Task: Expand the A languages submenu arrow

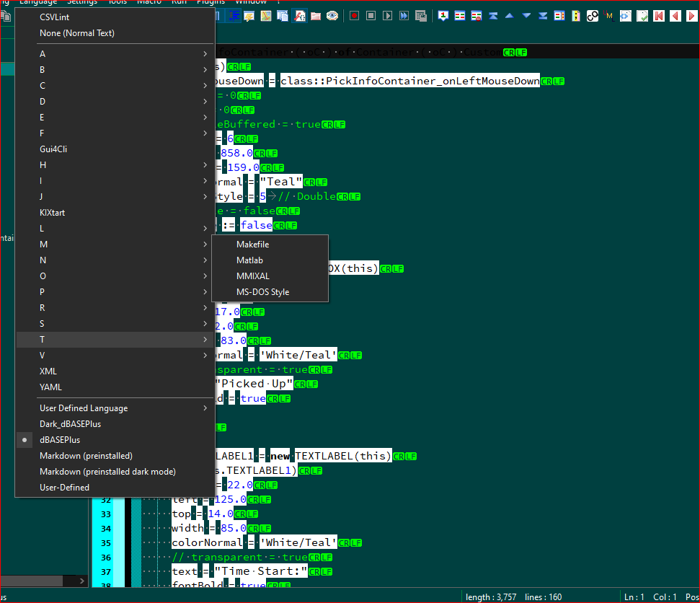Action: pos(205,53)
